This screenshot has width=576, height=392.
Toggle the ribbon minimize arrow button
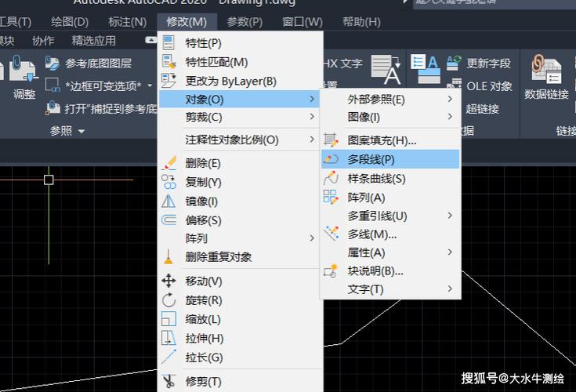point(150,39)
